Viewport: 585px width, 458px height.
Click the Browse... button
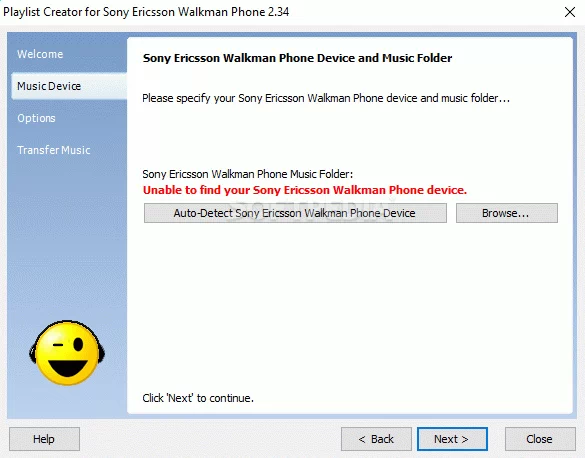pyautogui.click(x=507, y=213)
